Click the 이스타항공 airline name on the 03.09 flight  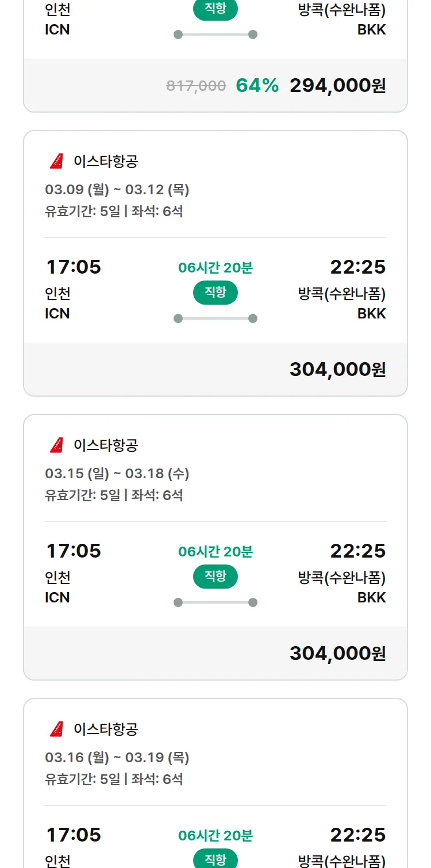click(x=106, y=162)
